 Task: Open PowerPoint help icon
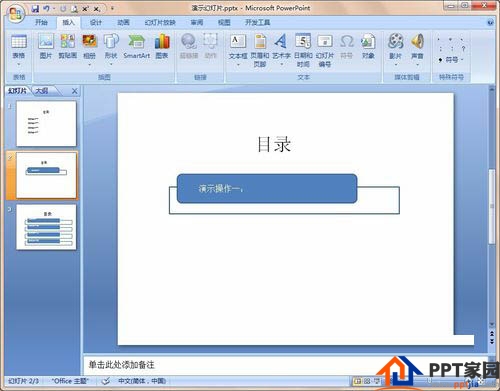coord(490,23)
